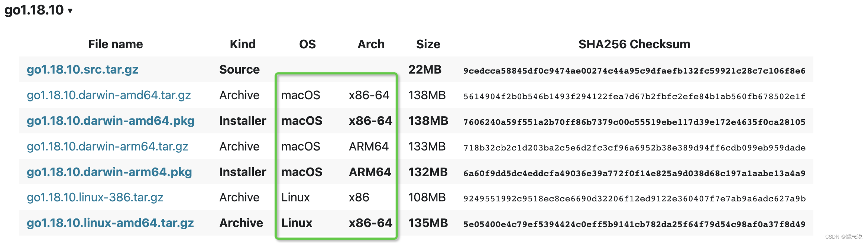Screen dimensions: 868x243
Task: Click the Size column header
Action: point(428,44)
